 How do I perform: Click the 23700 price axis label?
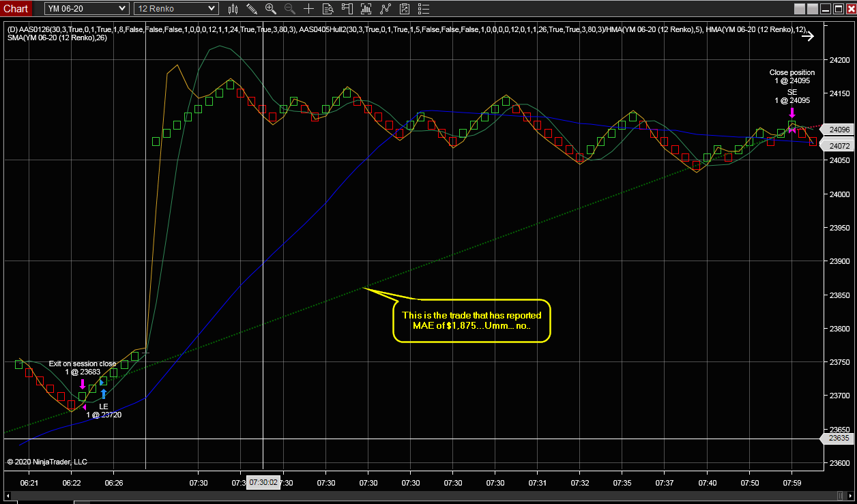tap(840, 396)
